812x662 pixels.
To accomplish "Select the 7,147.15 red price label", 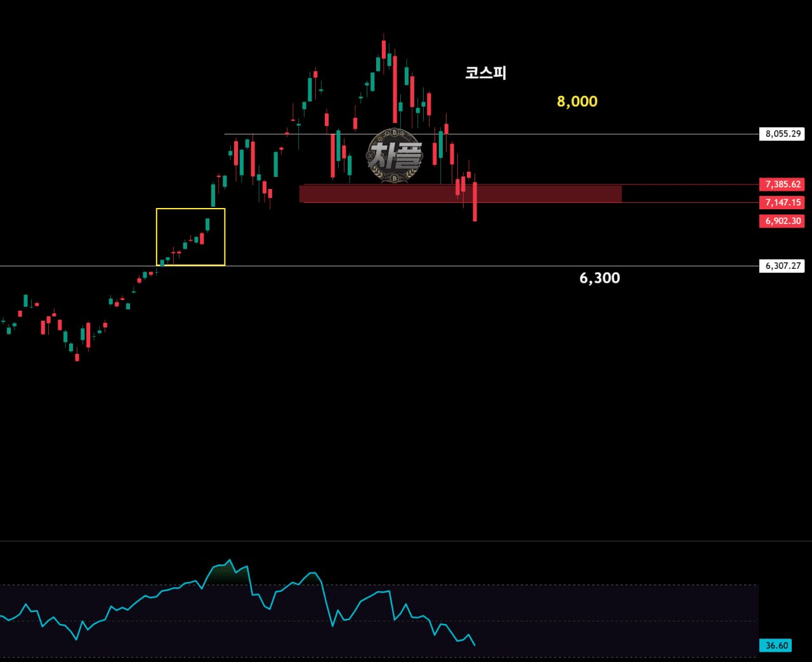I will click(782, 202).
